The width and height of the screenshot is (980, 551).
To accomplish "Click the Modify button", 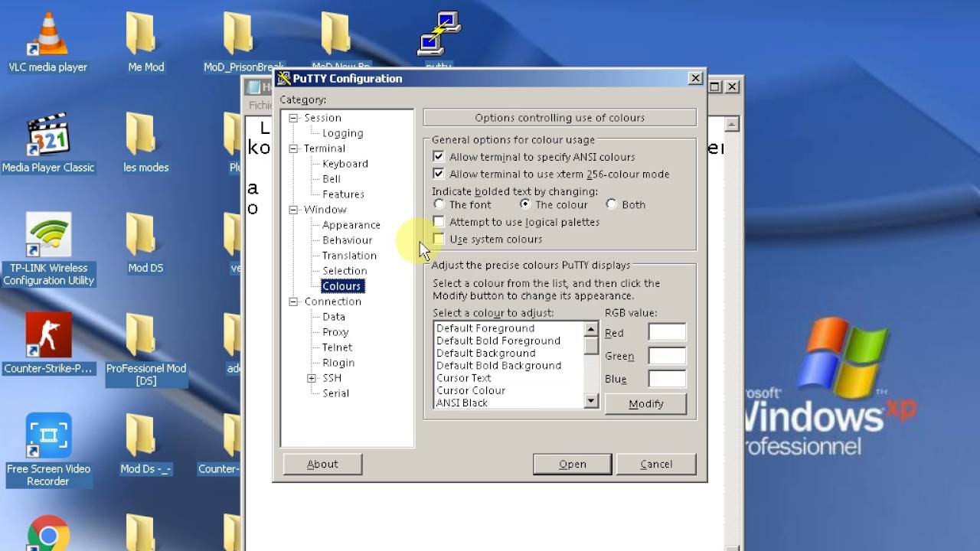I will click(645, 404).
